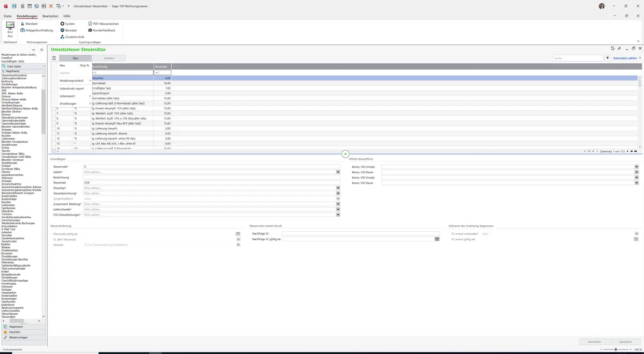Open the calculator icon in quick access toolbar
The width and height of the screenshot is (644, 354).
(x=22, y=5)
